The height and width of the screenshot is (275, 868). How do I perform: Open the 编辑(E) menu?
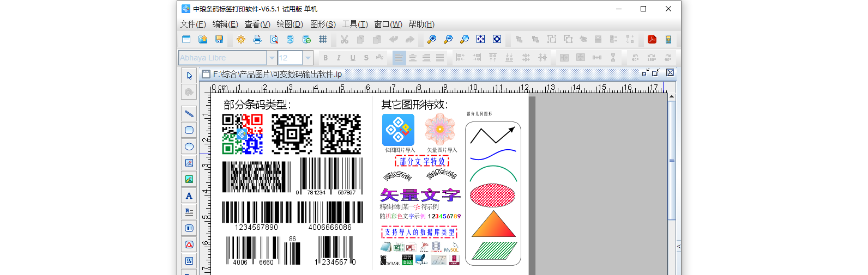pos(225,24)
